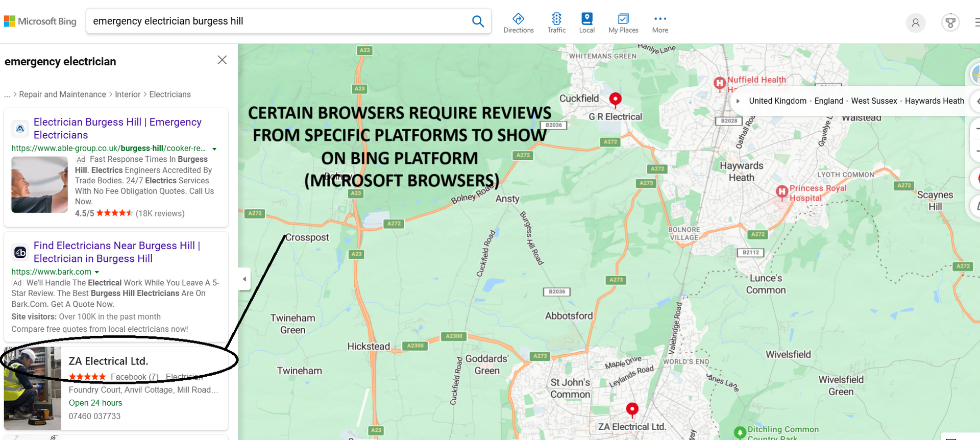
Task: Click the Hickstead map label
Action: (x=369, y=347)
